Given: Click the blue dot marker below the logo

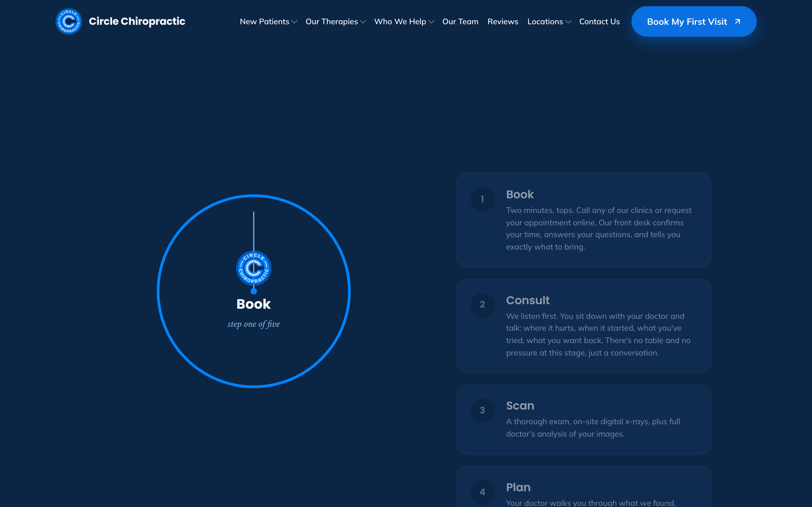Looking at the screenshot, I should (x=254, y=292).
